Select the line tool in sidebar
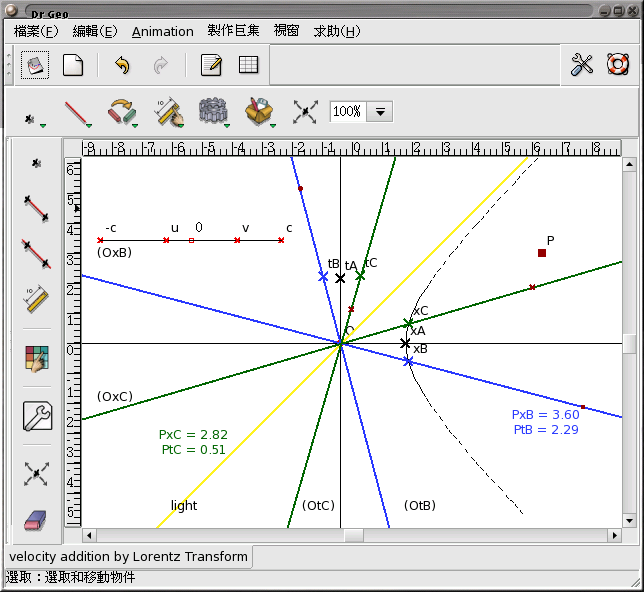The height and width of the screenshot is (592, 644). point(36,253)
